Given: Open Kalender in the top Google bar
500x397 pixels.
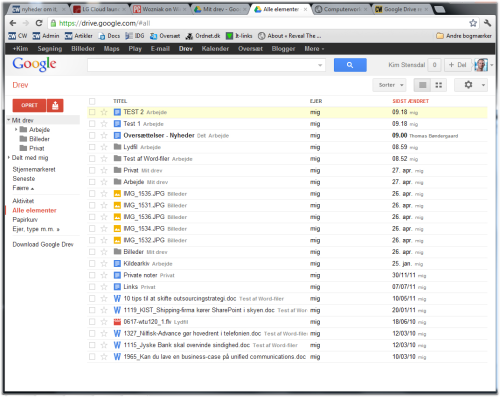Looking at the screenshot, I should click(x=215, y=49).
